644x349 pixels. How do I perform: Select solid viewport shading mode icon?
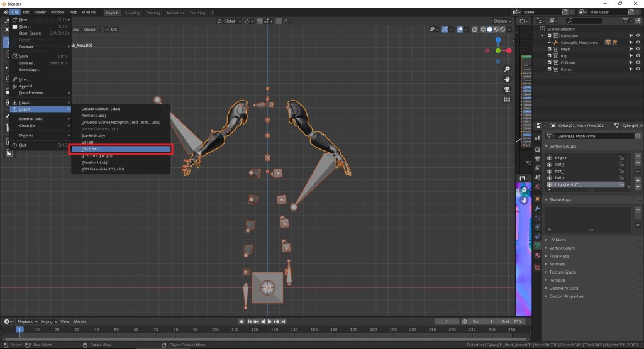489,29
